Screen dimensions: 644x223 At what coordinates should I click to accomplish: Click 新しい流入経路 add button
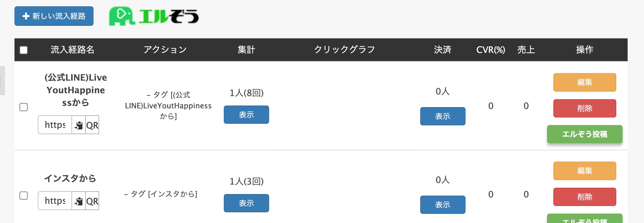(x=54, y=16)
